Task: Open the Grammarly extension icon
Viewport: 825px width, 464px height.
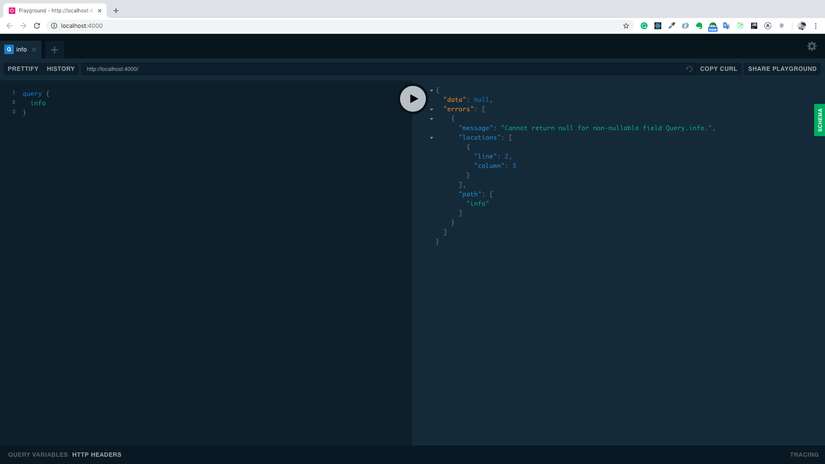Action: pos(644,26)
